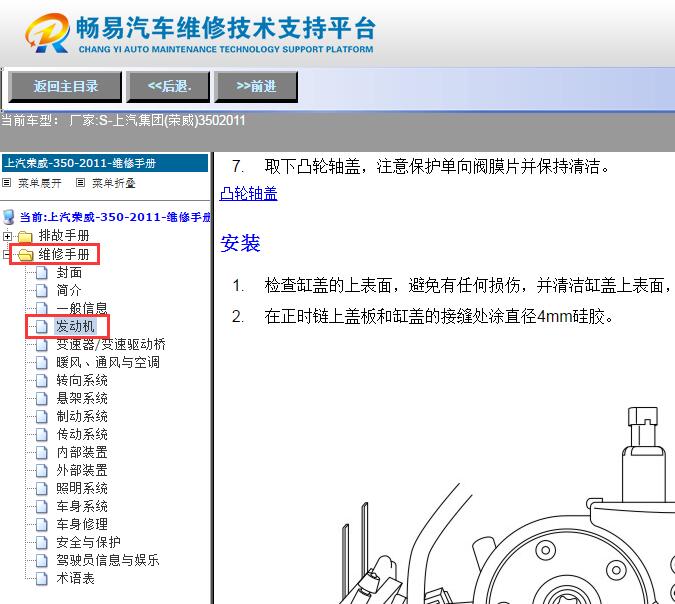Click page icon next to 发动机

pos(42,327)
